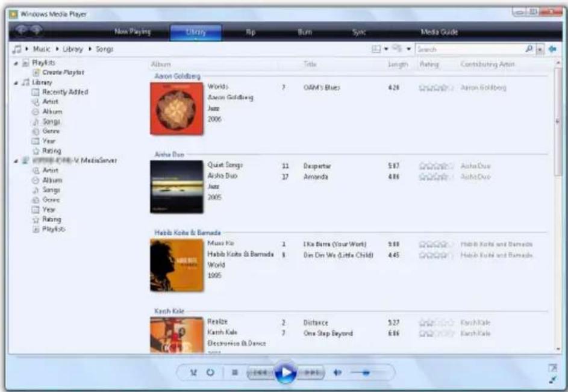This screenshot has width=568, height=392.
Task: Open the search options dropdown
Action: (x=540, y=49)
